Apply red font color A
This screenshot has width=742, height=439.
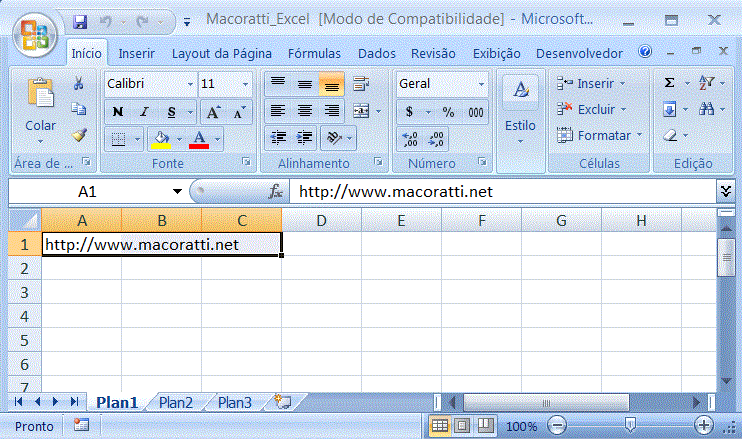coord(199,139)
